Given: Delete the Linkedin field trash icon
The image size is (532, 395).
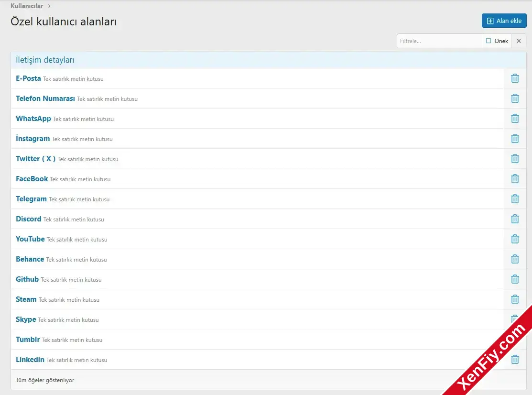Looking at the screenshot, I should [515, 359].
